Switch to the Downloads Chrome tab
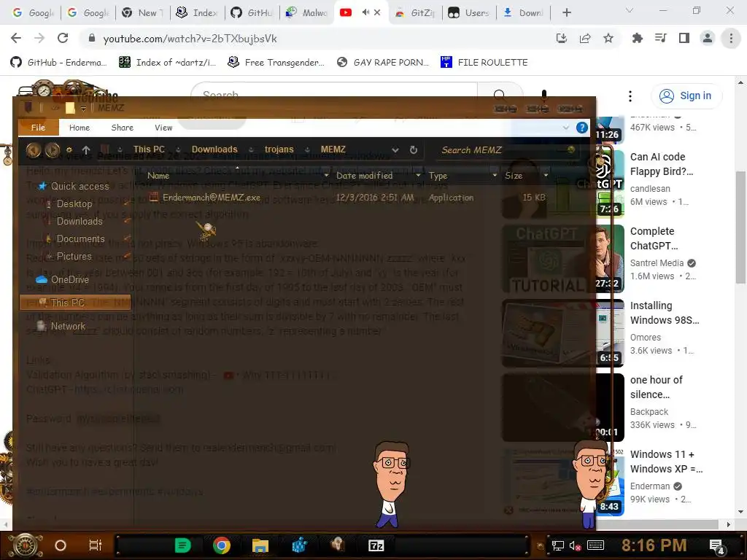 tap(524, 13)
